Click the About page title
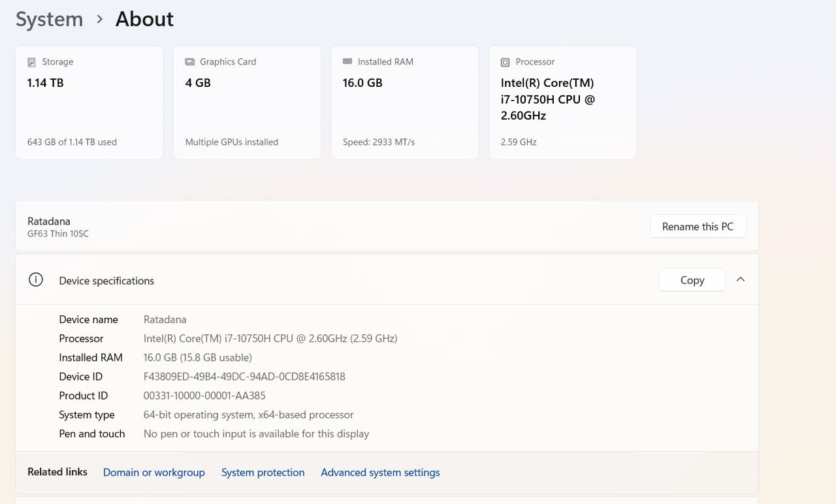Screen dimensions: 836x504 coord(144,19)
